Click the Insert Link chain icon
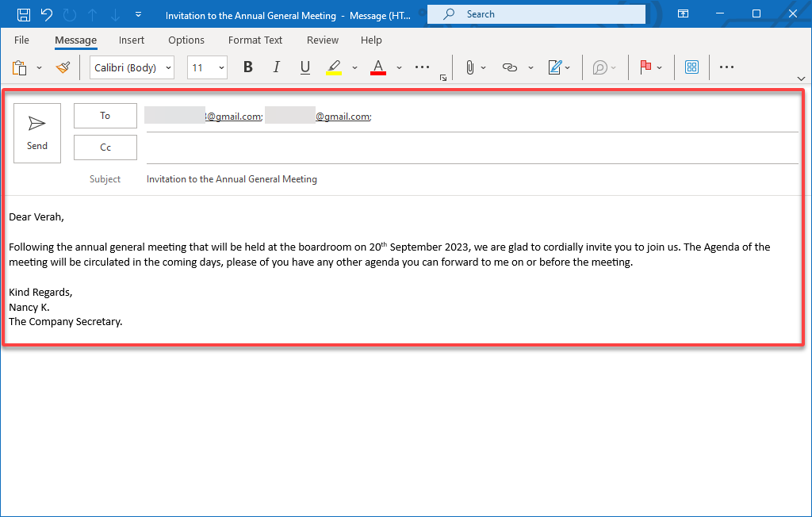 click(510, 67)
